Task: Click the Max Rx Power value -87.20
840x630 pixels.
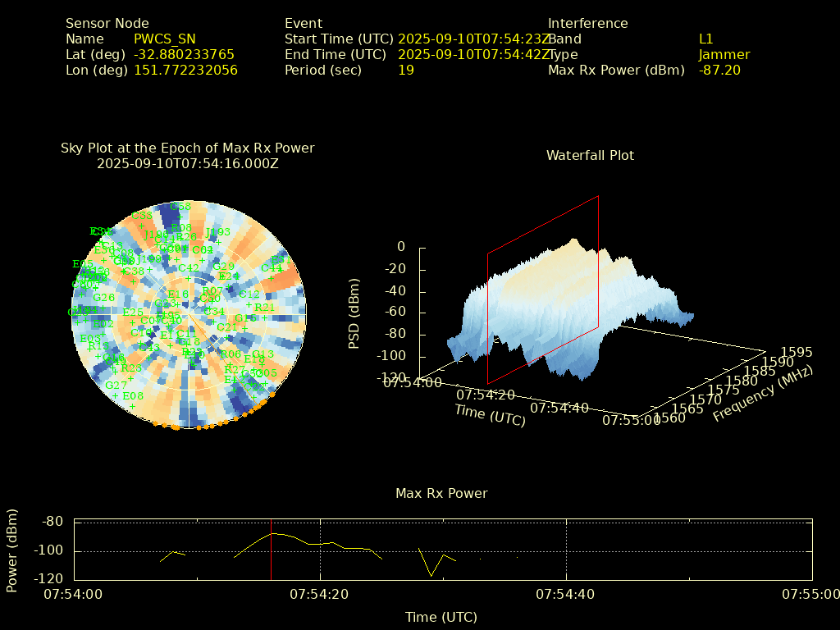Action: [x=719, y=71]
